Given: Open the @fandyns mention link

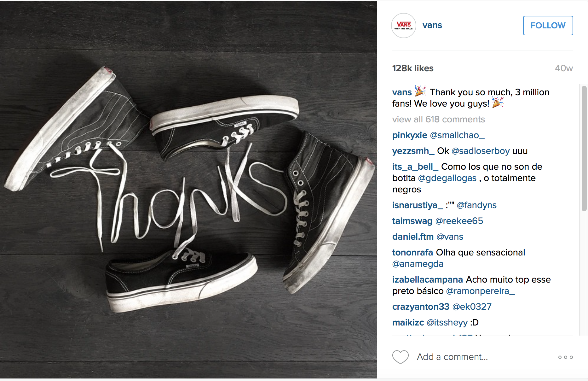Looking at the screenshot, I should pos(476,205).
